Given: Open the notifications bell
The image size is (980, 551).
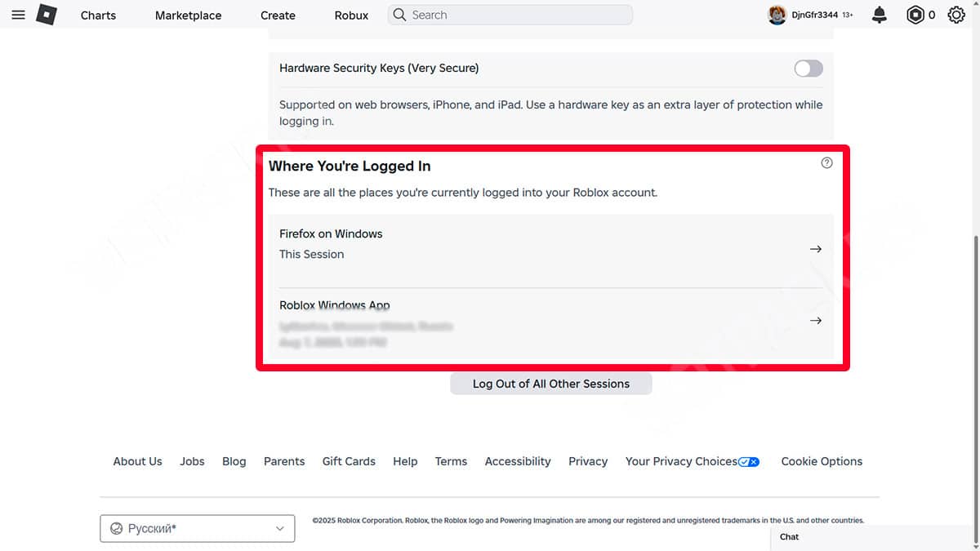Looking at the screenshot, I should pyautogui.click(x=880, y=15).
